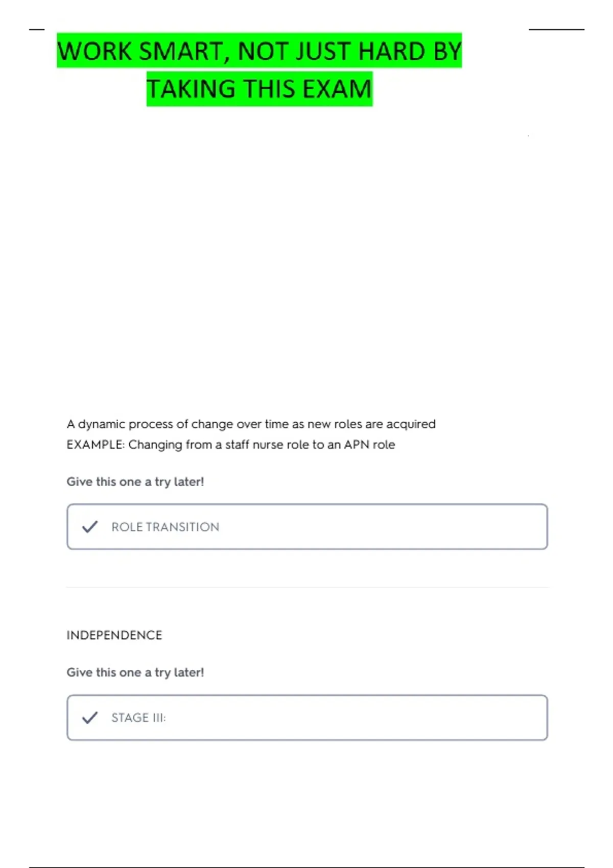Click the long line at top right corner

(x=556, y=30)
